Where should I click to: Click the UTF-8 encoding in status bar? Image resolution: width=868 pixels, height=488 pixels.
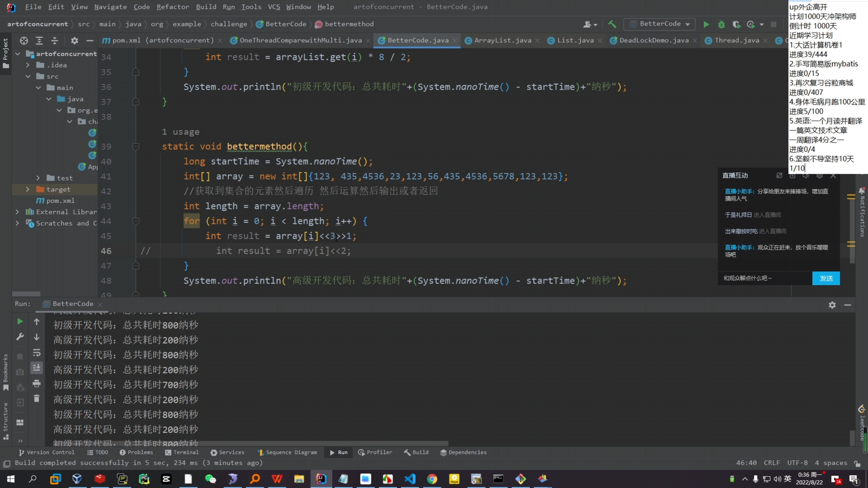click(x=797, y=463)
